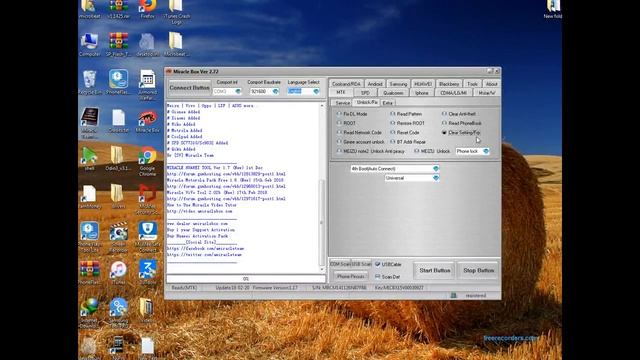Launch the Safe Connect shield shortcut
Screen dimensions: 640x360
click(147, 237)
